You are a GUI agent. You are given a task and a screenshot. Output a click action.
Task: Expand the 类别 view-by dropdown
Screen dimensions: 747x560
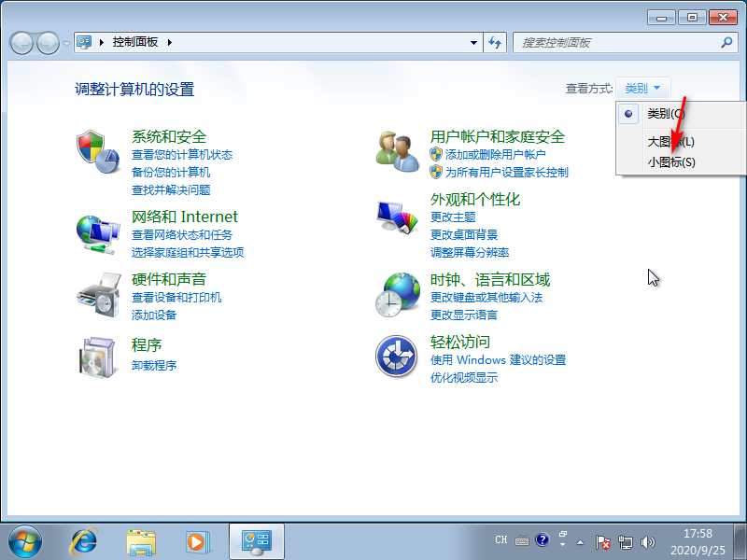click(642, 89)
